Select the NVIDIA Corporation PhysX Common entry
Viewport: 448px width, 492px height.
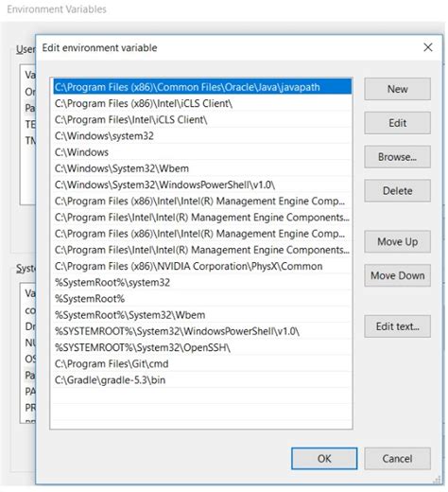pyautogui.click(x=202, y=266)
